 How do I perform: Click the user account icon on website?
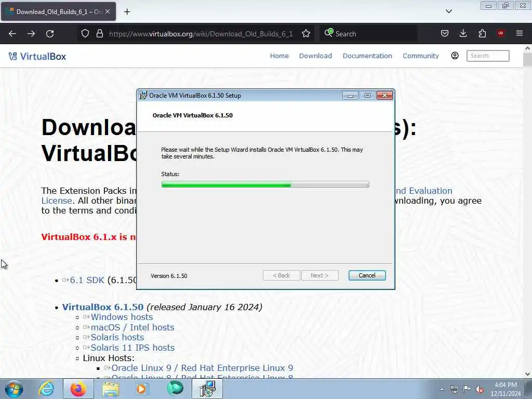(x=455, y=56)
